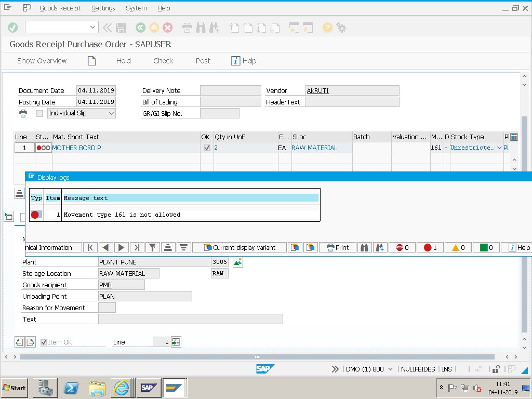Click the red error count 1 button

pos(430,247)
